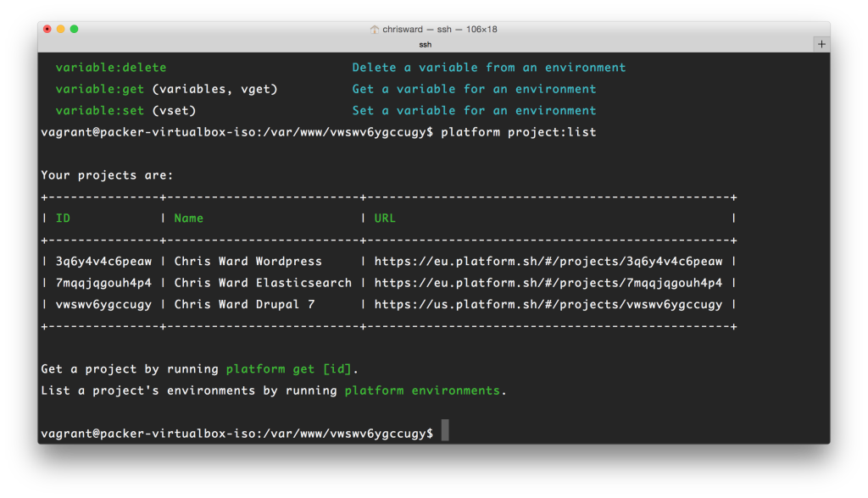Click the cursor block at the last prompt
Image resolution: width=868 pixels, height=498 pixels.
445,432
